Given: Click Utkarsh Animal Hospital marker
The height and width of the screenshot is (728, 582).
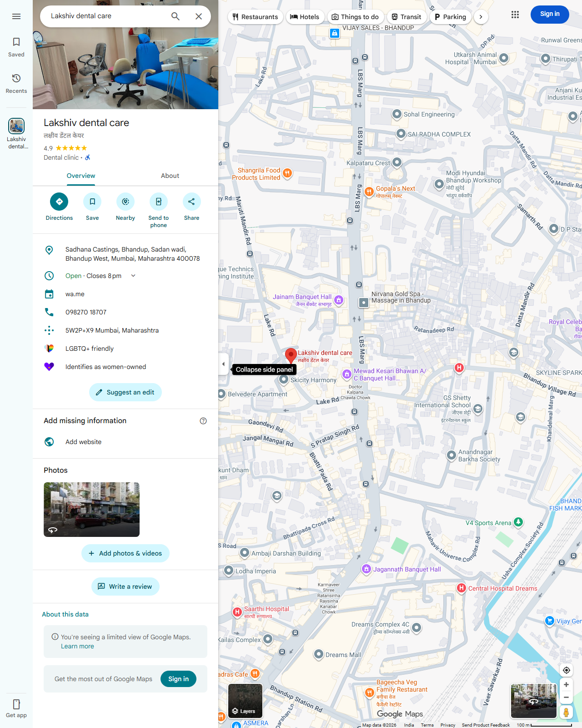Looking at the screenshot, I should click(x=504, y=58).
